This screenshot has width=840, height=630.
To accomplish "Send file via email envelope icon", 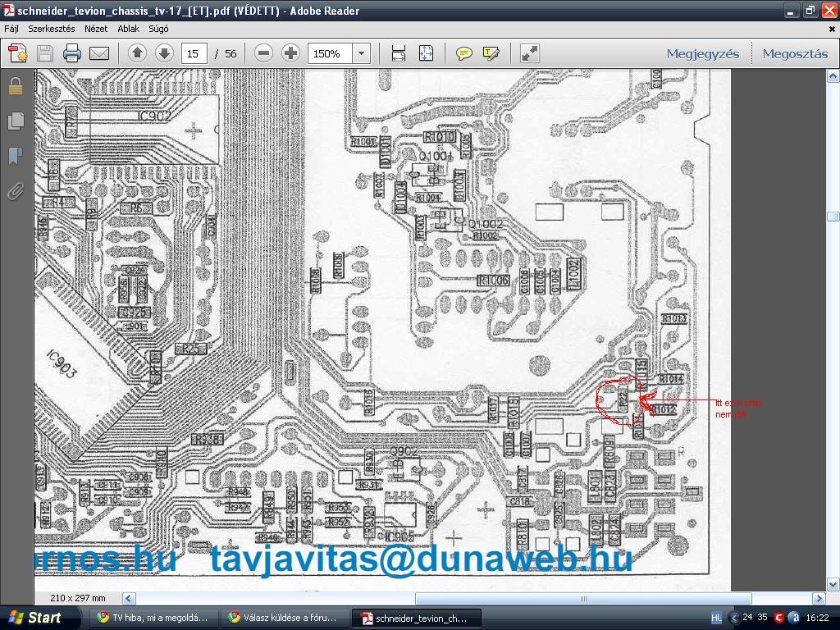I will (x=99, y=53).
